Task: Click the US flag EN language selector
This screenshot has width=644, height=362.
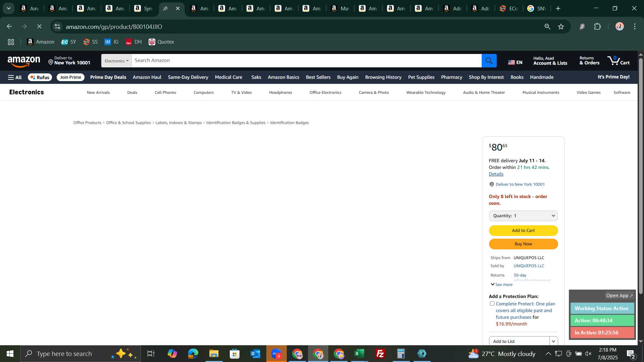Action: [515, 62]
